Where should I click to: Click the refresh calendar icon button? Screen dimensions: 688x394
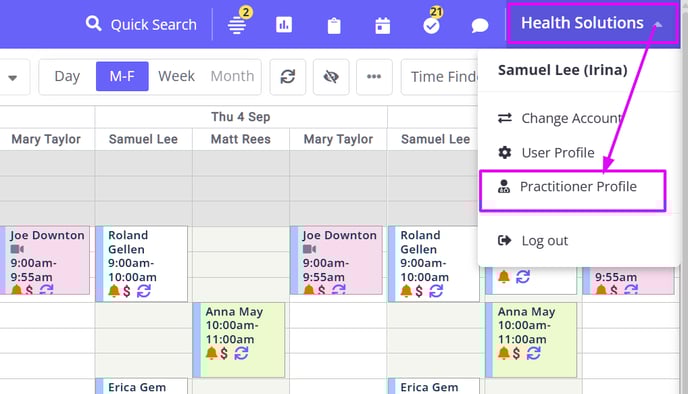[x=288, y=77]
